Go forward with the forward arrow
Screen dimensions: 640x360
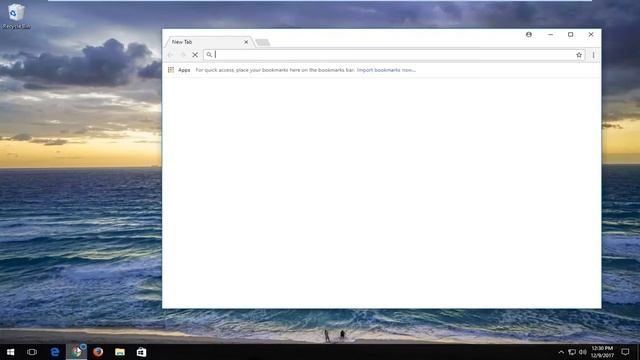click(183, 55)
